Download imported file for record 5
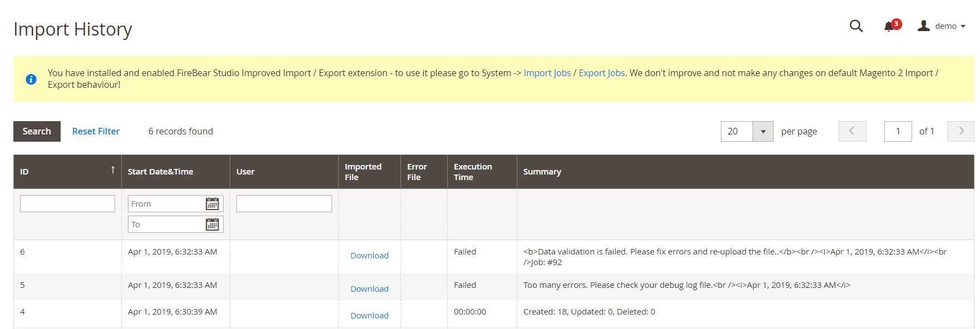 pyautogui.click(x=369, y=289)
